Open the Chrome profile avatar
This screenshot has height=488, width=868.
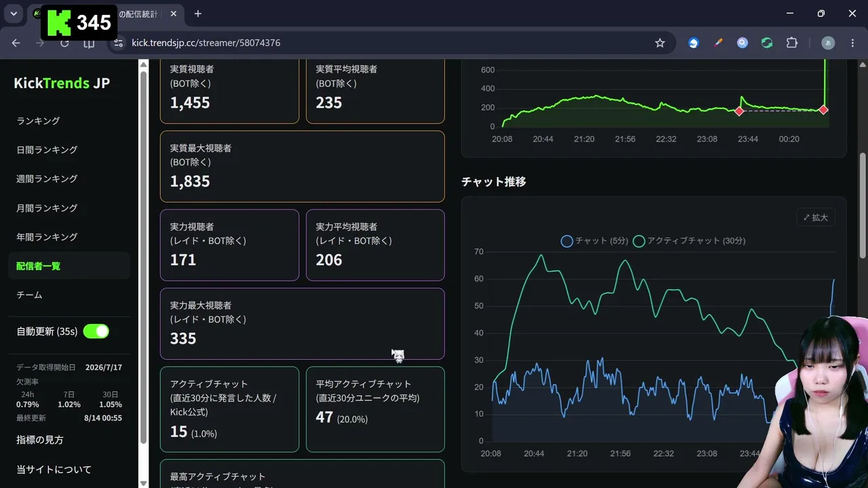[828, 43]
